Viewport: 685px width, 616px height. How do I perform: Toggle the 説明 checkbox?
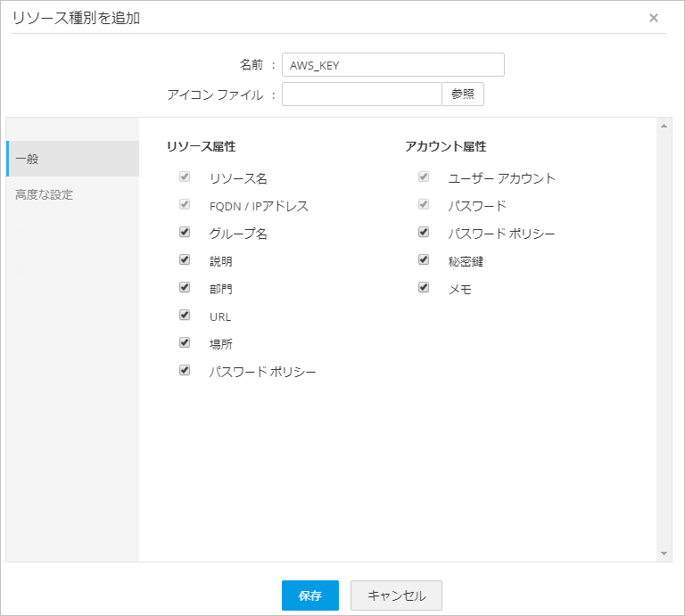185,260
